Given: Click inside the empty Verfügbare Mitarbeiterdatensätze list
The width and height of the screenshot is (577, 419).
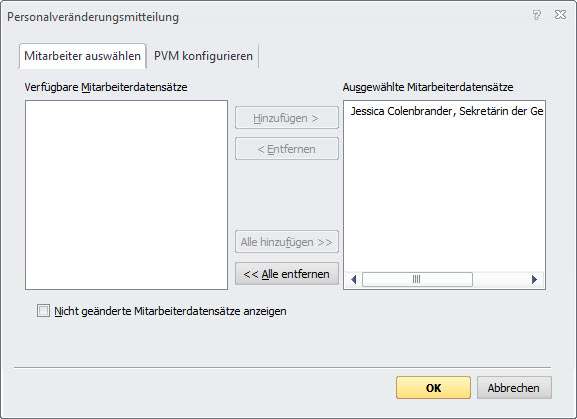Looking at the screenshot, I should 127,195.
